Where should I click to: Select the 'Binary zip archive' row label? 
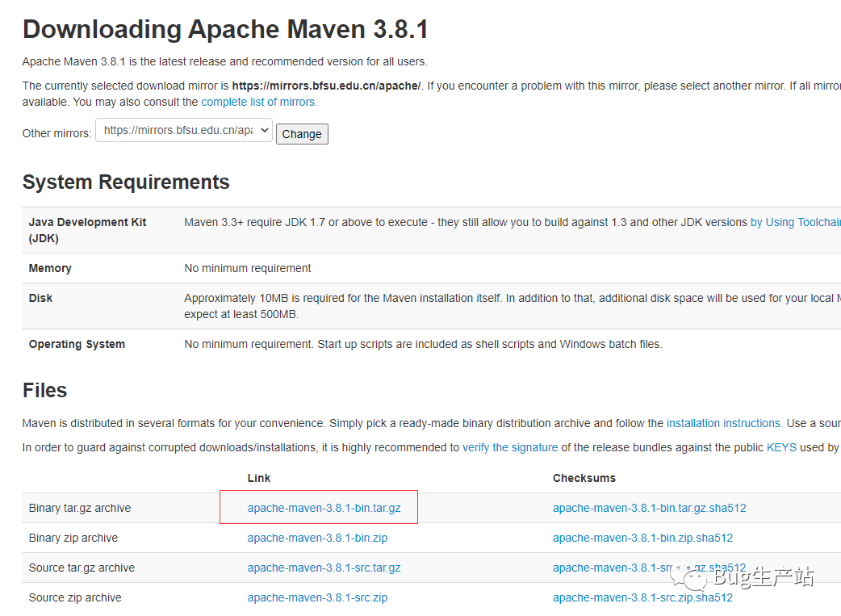tap(73, 538)
